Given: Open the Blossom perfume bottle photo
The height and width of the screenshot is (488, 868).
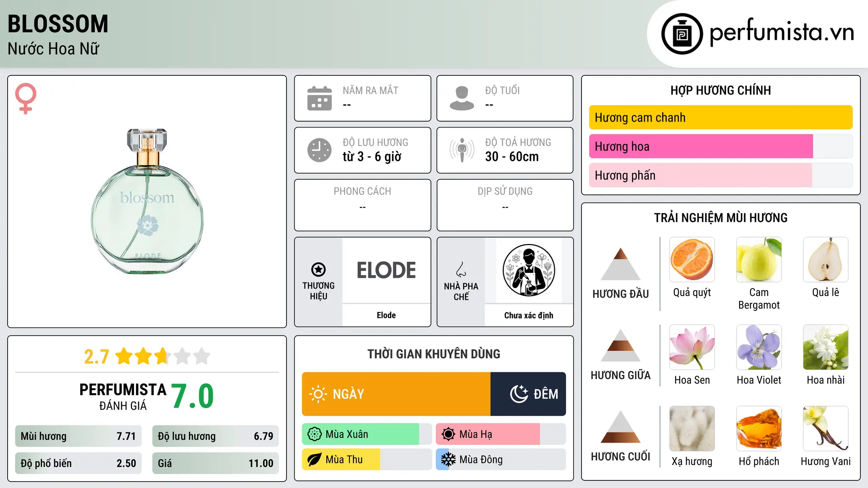Looking at the screenshot, I should [x=147, y=201].
